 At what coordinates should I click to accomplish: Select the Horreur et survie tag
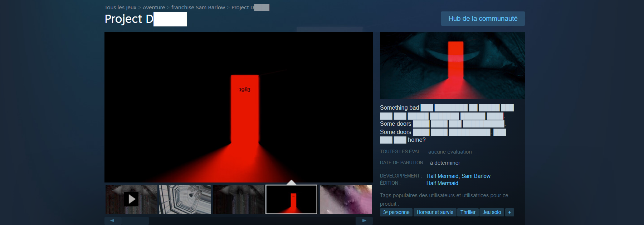435,212
